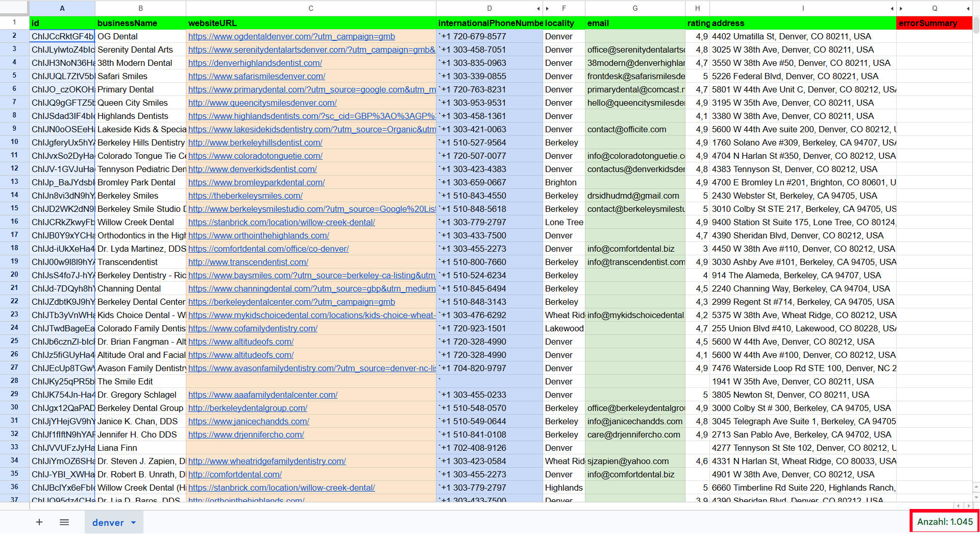Select the Lakewood locality cell
This screenshot has height=534, width=980.
563,328
